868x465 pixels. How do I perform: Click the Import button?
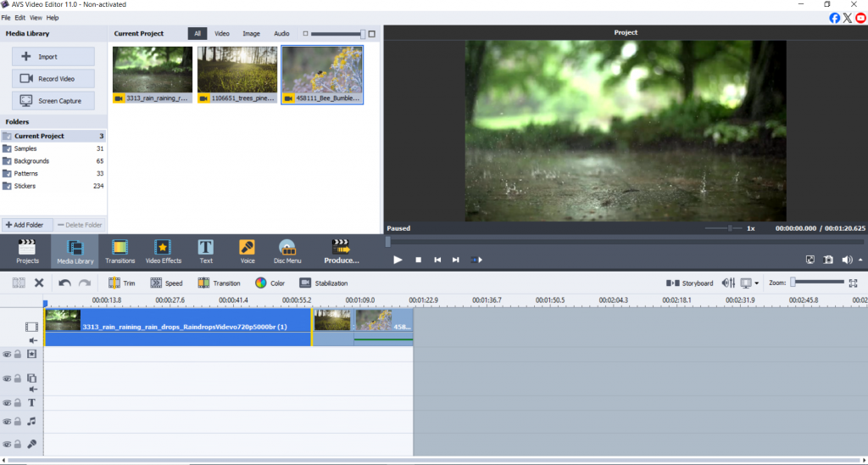[53, 57]
